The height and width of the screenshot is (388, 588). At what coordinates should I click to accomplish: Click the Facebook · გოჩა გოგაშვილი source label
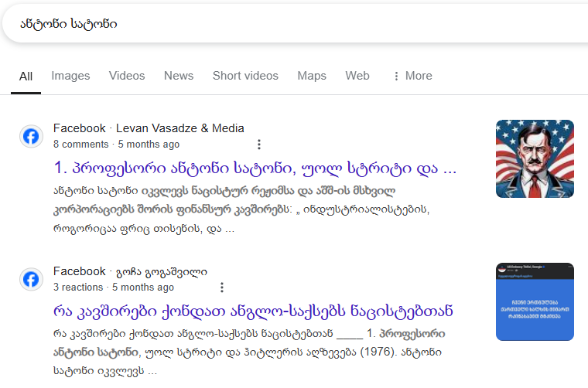tap(130, 271)
